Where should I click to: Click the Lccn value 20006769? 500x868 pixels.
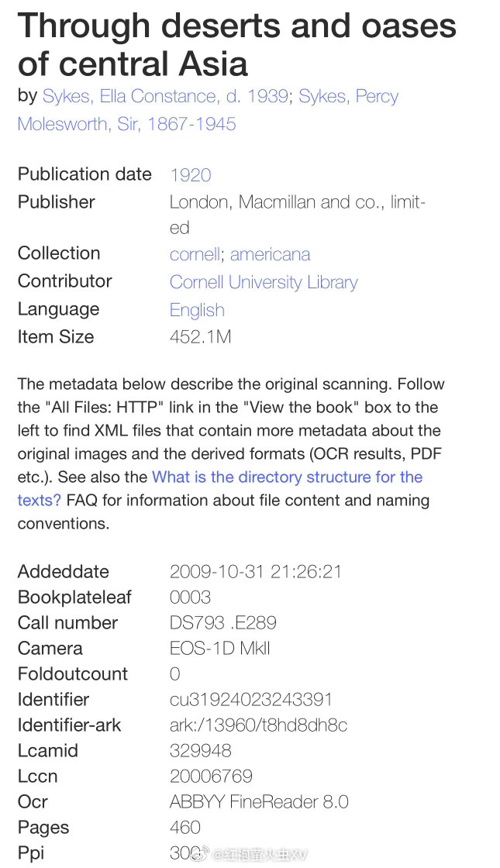[x=211, y=776]
